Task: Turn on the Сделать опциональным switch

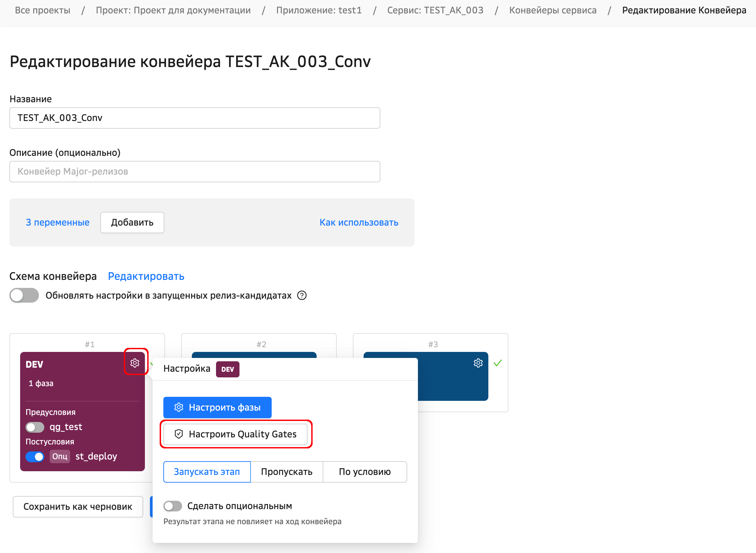Action: (x=173, y=506)
